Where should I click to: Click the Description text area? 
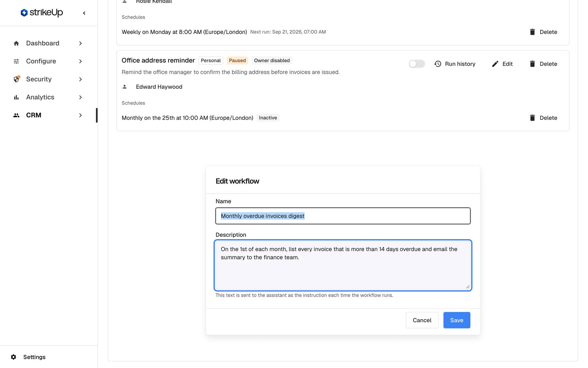click(x=343, y=265)
